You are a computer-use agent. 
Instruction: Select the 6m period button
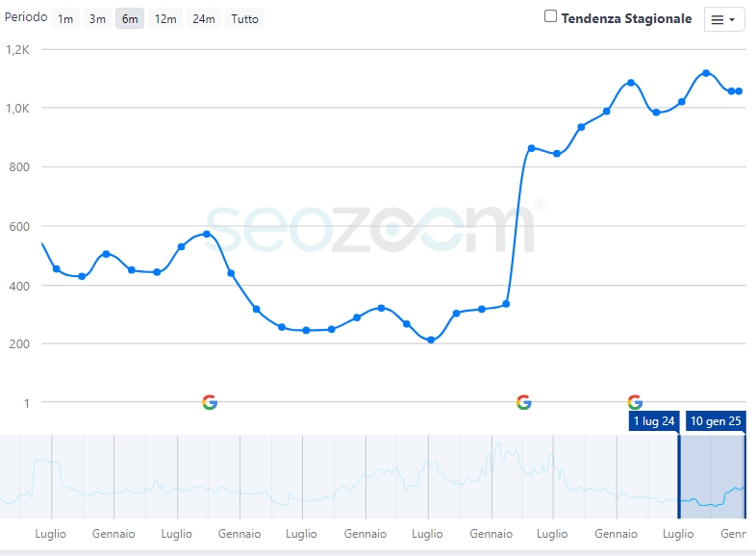click(130, 19)
